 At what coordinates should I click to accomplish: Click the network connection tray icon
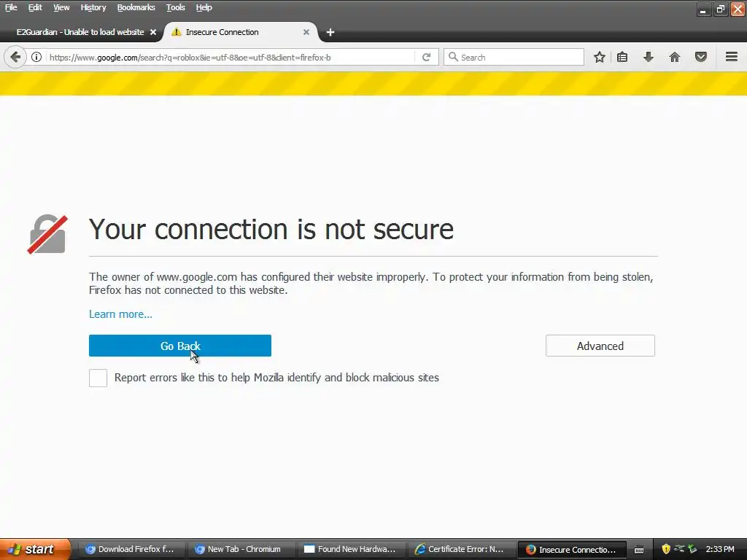click(679, 548)
